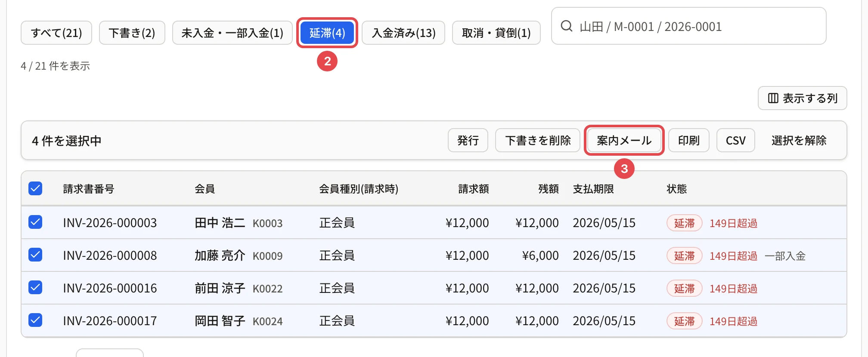Viewport: 868px width, 357px height.
Task: Open invoice number INV-2026-000003
Action: (x=110, y=223)
